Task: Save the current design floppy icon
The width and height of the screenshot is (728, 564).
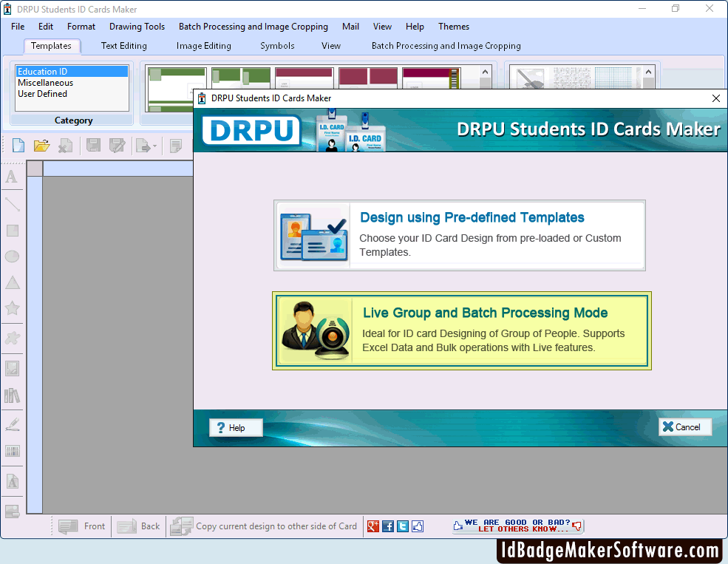Action: pyautogui.click(x=93, y=146)
